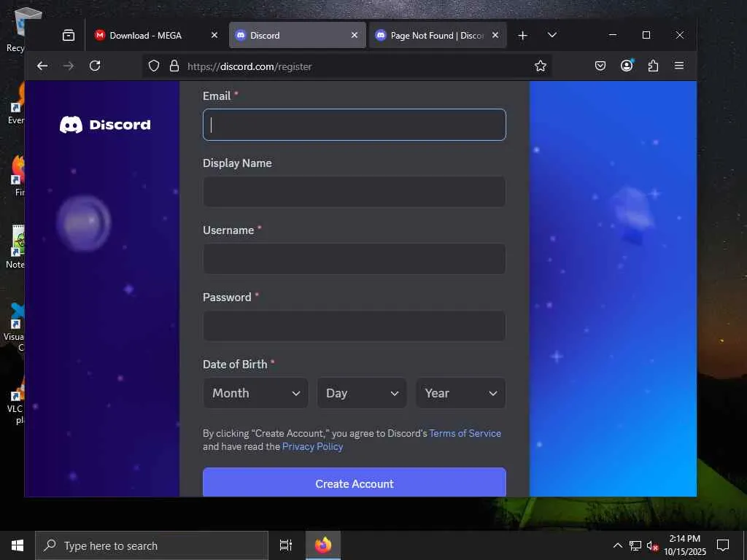Open the notification center icon
Image resolution: width=747 pixels, height=560 pixels.
point(723,545)
